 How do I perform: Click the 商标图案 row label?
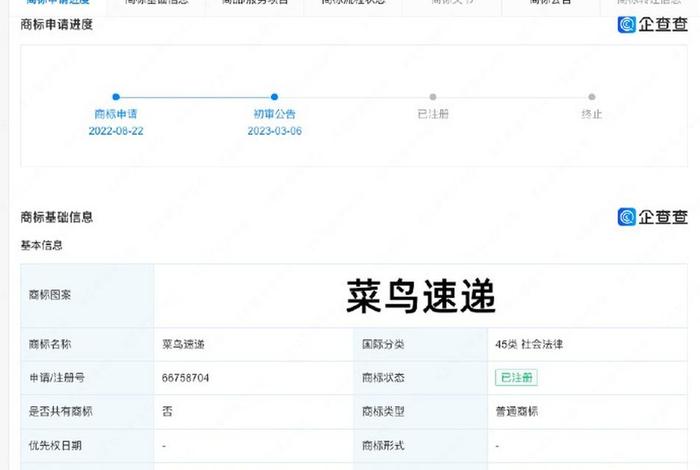tap(50, 295)
